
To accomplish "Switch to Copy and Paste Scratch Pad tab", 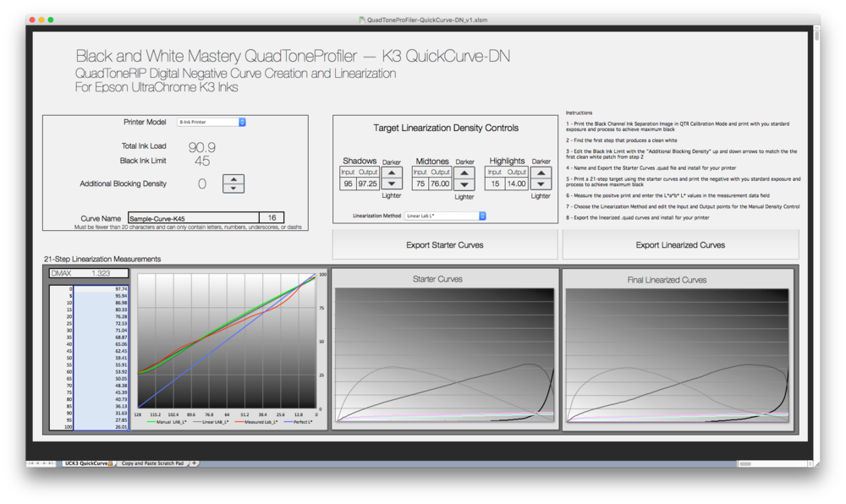I will [152, 463].
